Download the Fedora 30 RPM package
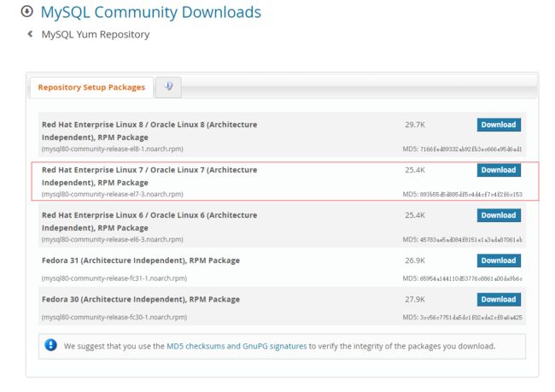Image resolution: width=555 pixels, height=392 pixels. point(499,300)
